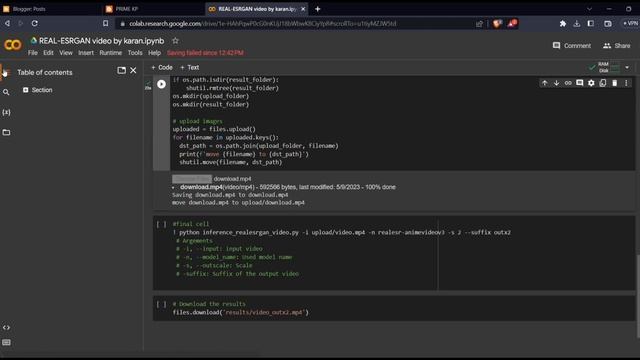This screenshot has width=640, height=360.
Task: Star the notebook
Action: pos(176,41)
